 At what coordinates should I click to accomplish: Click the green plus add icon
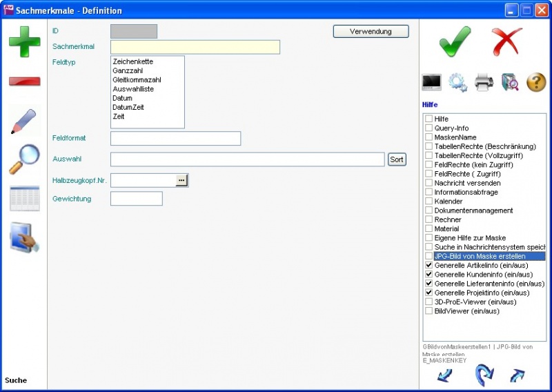tap(24, 41)
